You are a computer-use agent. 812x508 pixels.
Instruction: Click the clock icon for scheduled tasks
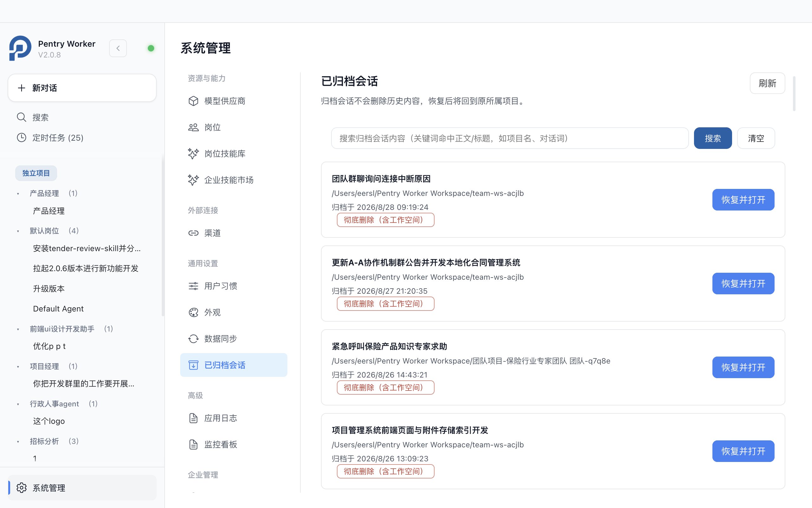(22, 138)
